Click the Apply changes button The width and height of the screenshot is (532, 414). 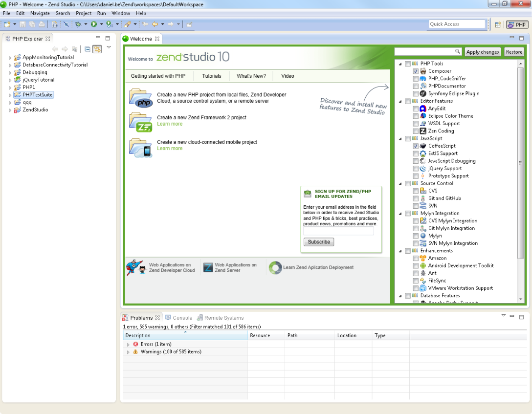(x=483, y=52)
